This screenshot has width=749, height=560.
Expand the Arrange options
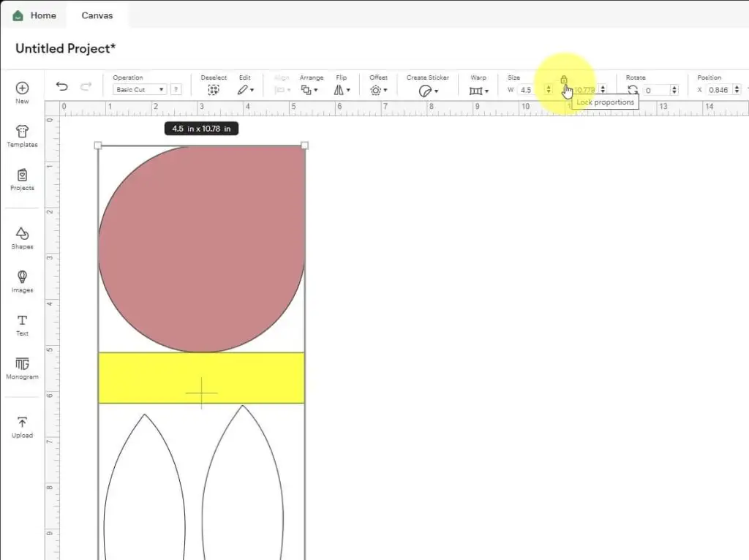click(x=309, y=90)
